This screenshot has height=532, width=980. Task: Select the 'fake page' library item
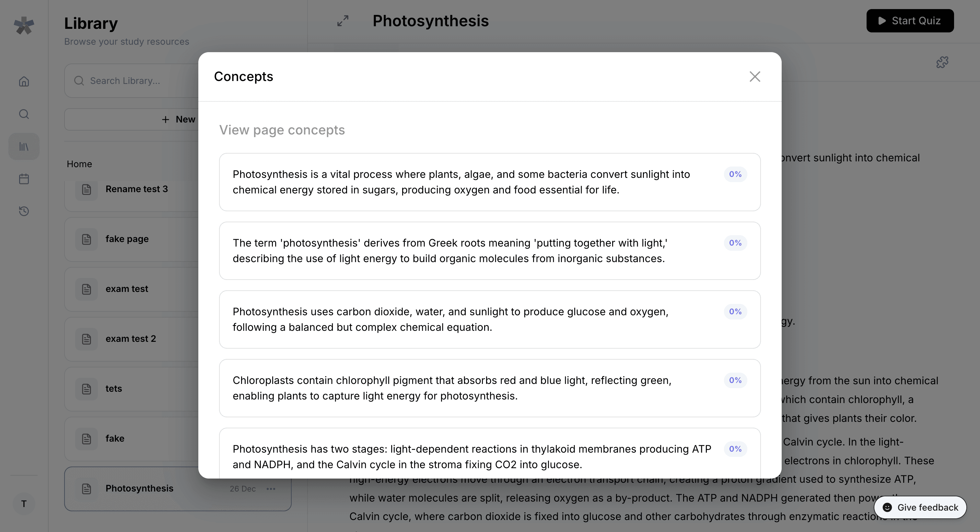click(x=127, y=239)
